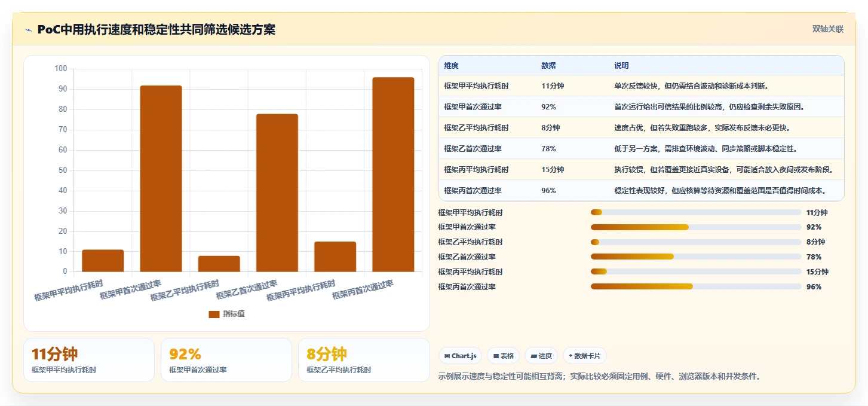Click the 框架丙平均执行耗时 progress label
The image size is (868, 406).
coord(470,272)
